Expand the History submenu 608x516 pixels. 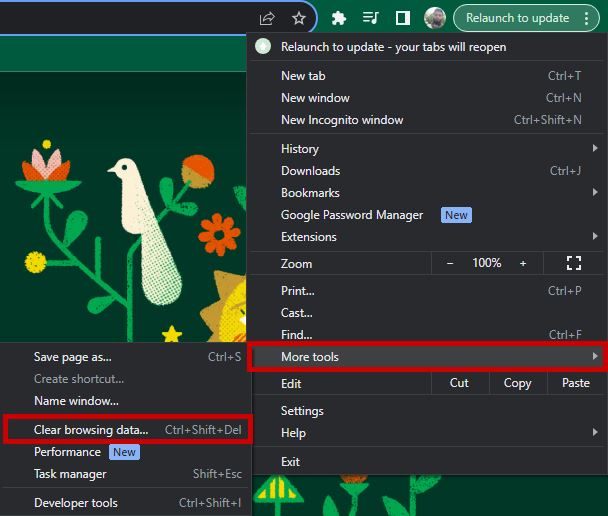(x=427, y=148)
